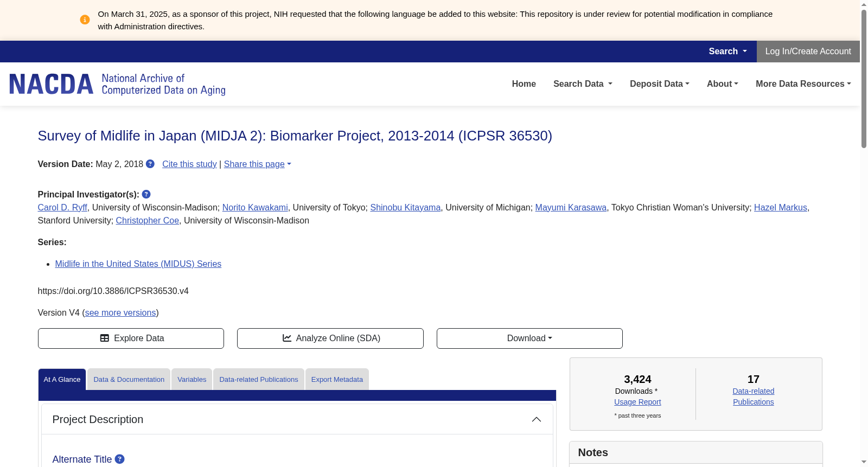Viewport: 868px width, 467px height.
Task: Open Midlife in the United States (MIDUS) Series link
Action: (138, 264)
